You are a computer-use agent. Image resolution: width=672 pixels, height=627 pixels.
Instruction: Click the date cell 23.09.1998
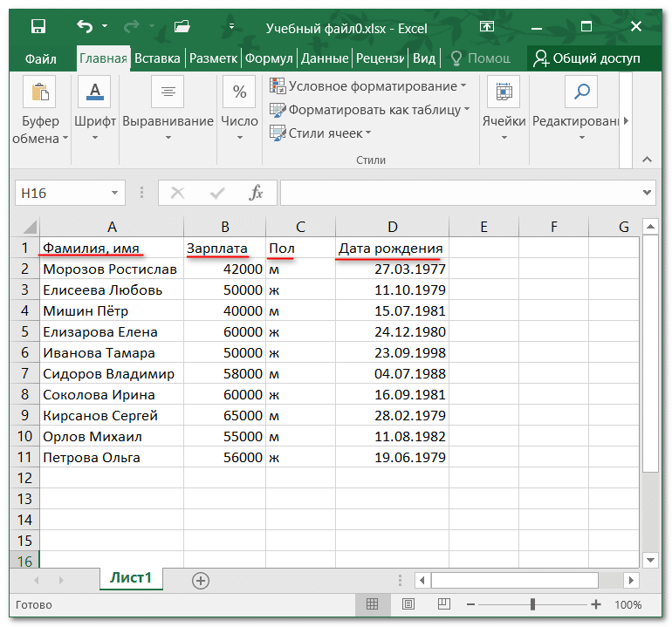(392, 352)
